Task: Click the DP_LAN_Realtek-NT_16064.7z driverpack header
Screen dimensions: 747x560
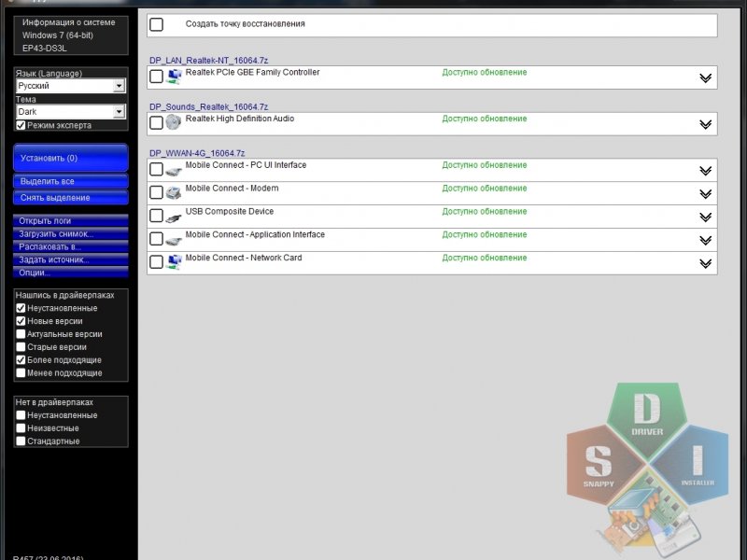Action: click(208, 61)
